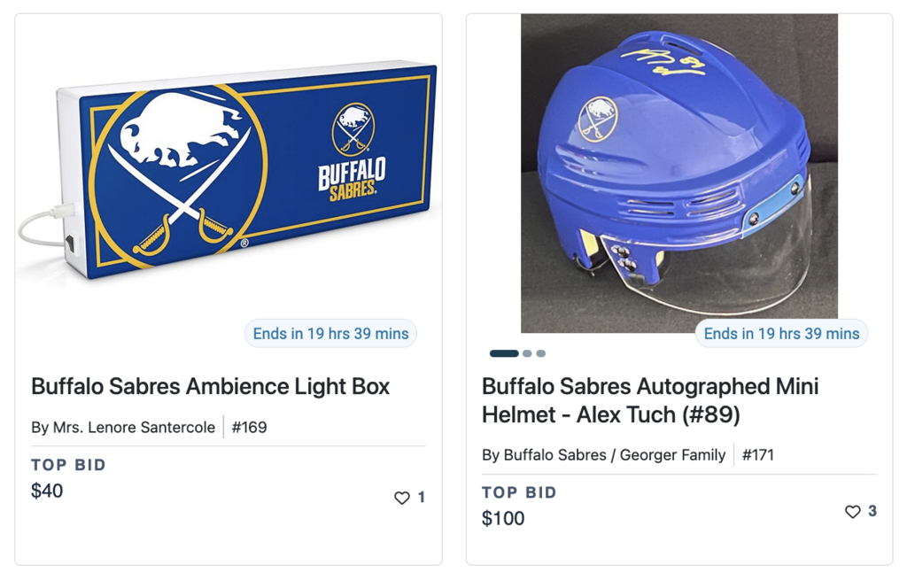Open the Buffalo Sabres Ambience Light Box listing
This screenshot has height=588, width=907.
[210, 387]
